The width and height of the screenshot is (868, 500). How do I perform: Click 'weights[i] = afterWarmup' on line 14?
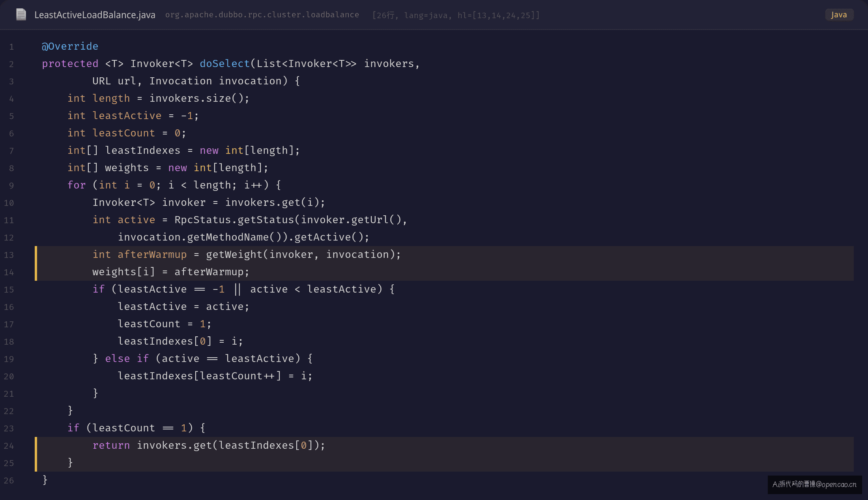coord(168,272)
